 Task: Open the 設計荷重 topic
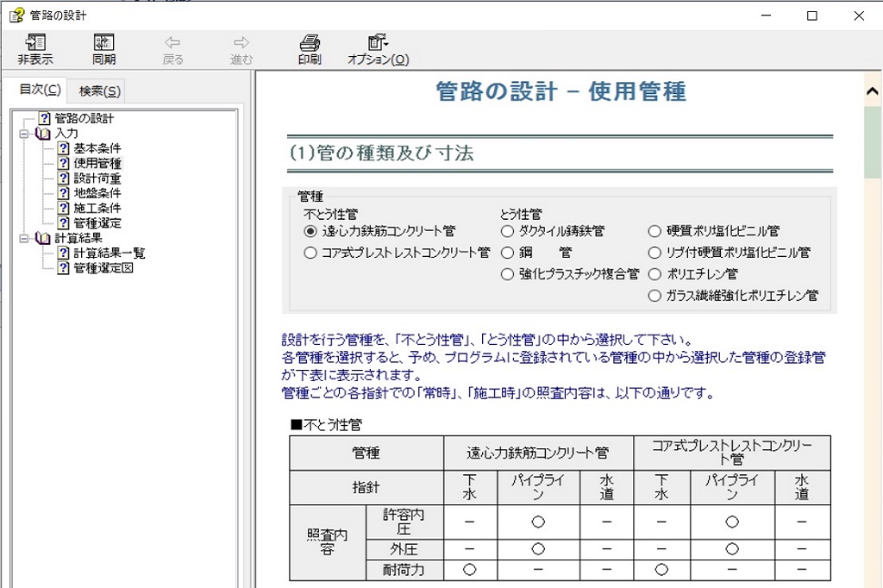(x=97, y=178)
